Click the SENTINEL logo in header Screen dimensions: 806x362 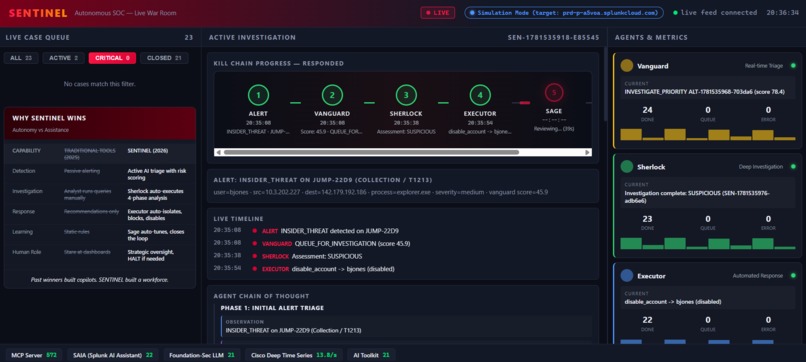[x=38, y=13]
